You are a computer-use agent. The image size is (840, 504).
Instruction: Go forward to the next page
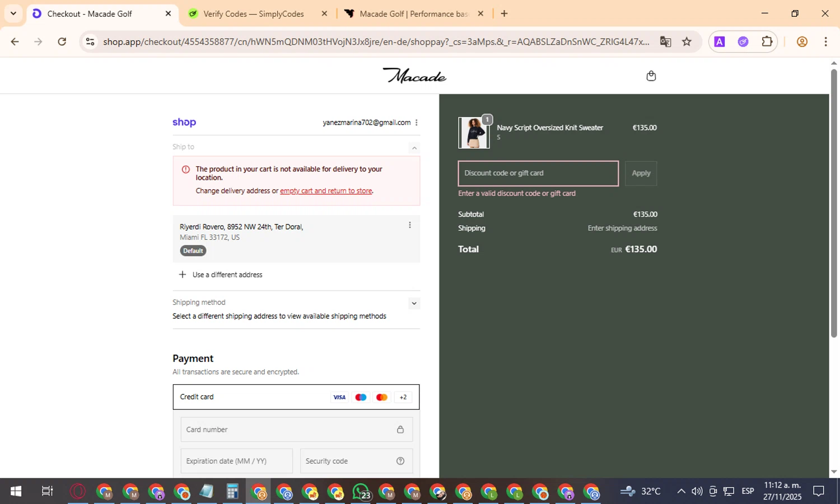(x=38, y=41)
